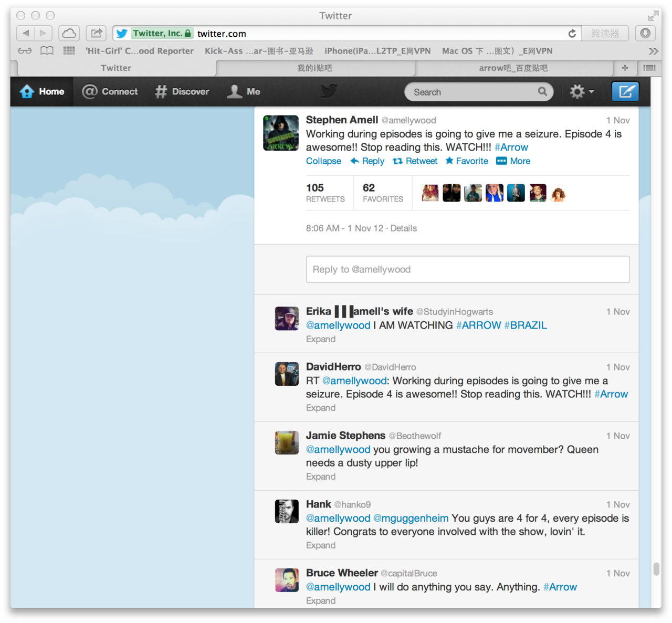Open tweet Details link

[404, 228]
